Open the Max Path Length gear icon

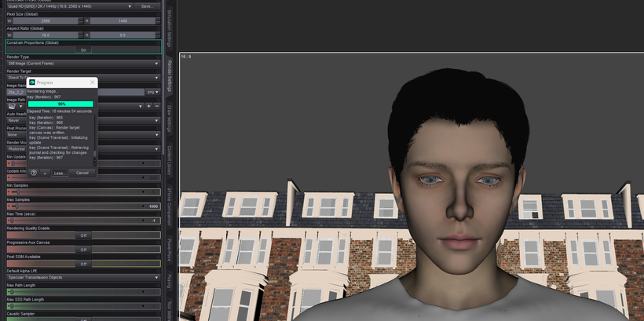pyautogui.click(x=159, y=285)
